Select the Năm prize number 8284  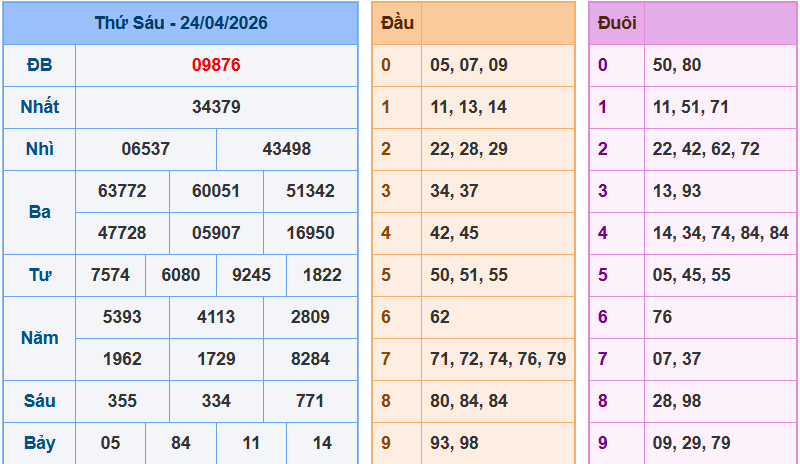[x=310, y=359]
